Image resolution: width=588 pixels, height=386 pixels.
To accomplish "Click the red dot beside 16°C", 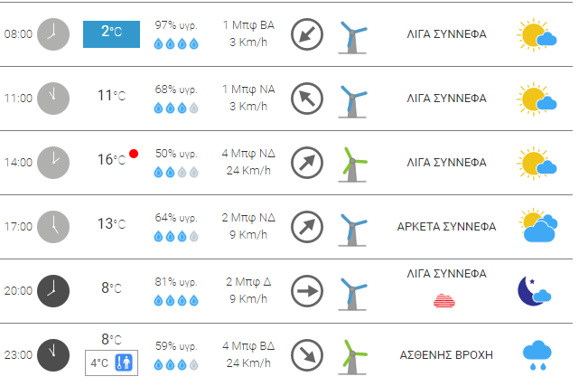I will (134, 155).
